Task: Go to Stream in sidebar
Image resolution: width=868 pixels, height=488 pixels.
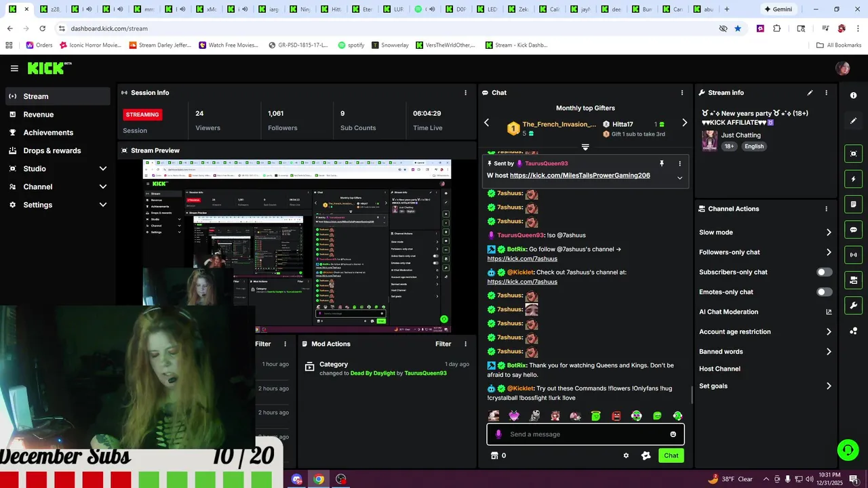Action: point(58,96)
